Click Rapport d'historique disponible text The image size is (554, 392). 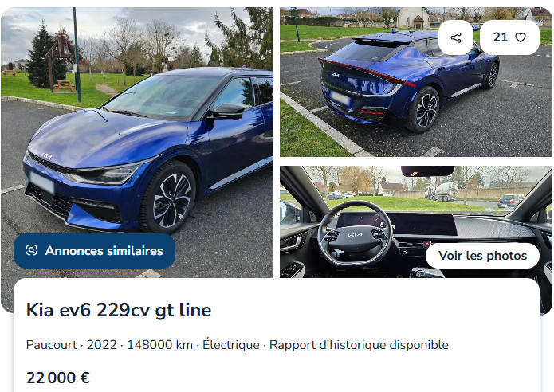point(359,345)
